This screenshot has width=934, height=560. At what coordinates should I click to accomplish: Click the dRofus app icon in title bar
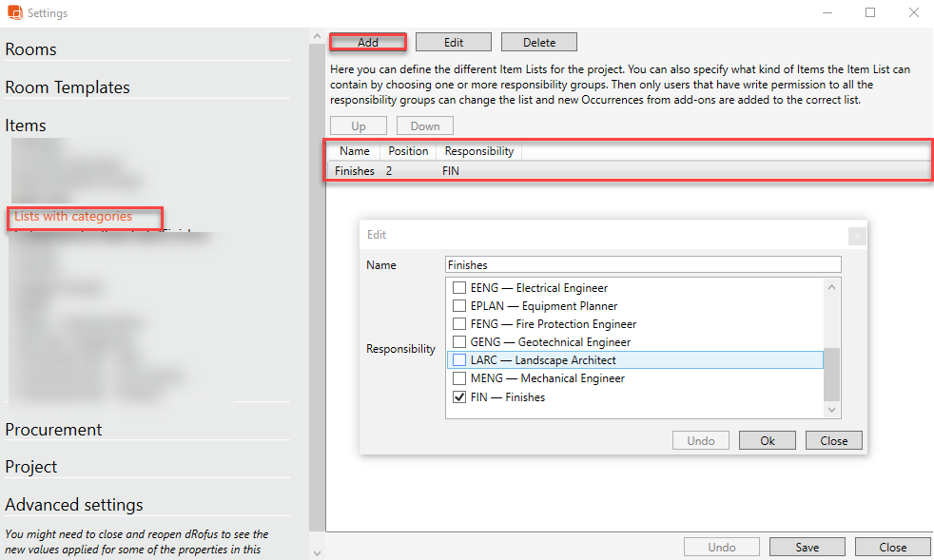coord(14,13)
